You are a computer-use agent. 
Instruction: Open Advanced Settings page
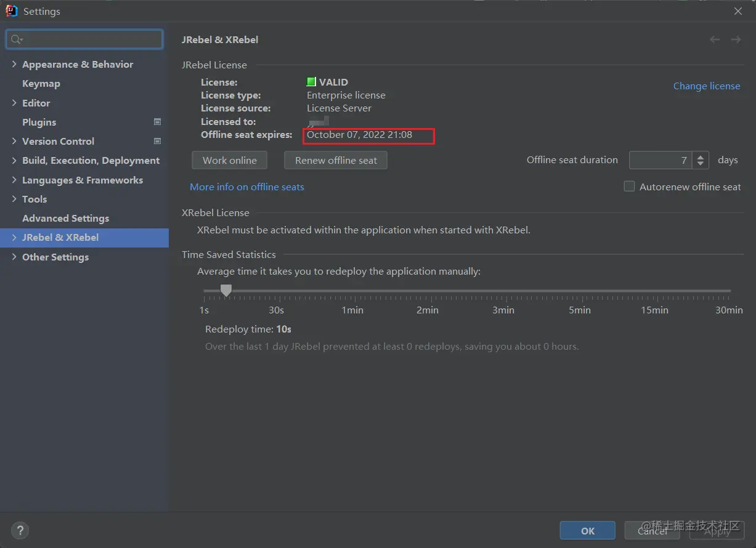point(65,218)
